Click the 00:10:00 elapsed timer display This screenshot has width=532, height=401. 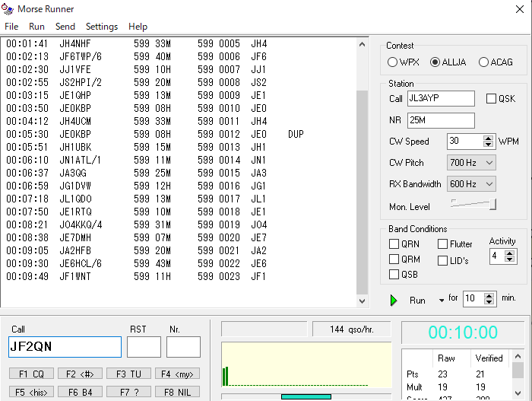(x=463, y=333)
